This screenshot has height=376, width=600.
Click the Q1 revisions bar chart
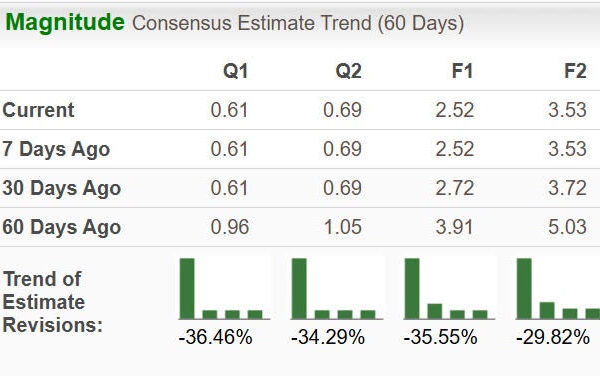[225, 289]
